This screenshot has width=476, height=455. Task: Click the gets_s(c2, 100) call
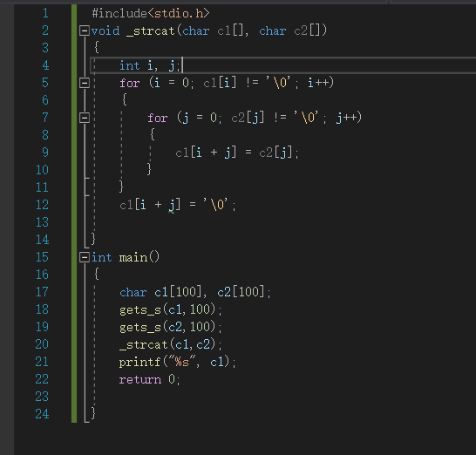pyautogui.click(x=171, y=328)
